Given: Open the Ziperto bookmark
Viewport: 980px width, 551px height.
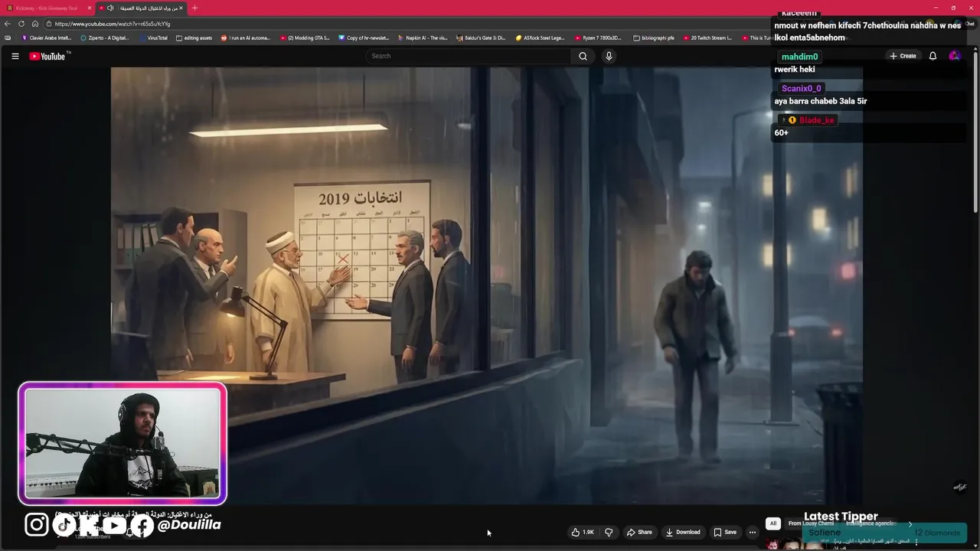Looking at the screenshot, I should click(105, 37).
